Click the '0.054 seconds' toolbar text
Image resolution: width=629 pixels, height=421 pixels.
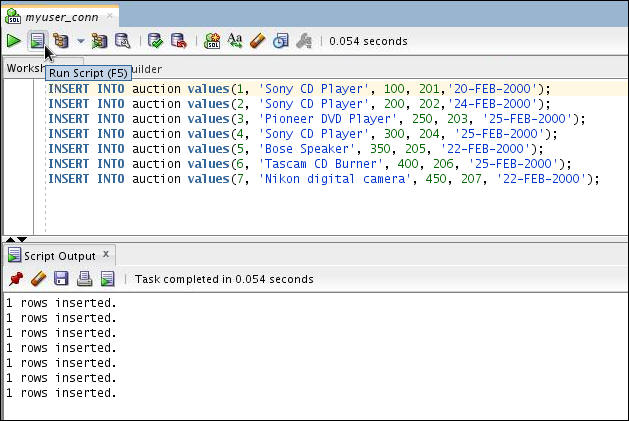point(368,41)
